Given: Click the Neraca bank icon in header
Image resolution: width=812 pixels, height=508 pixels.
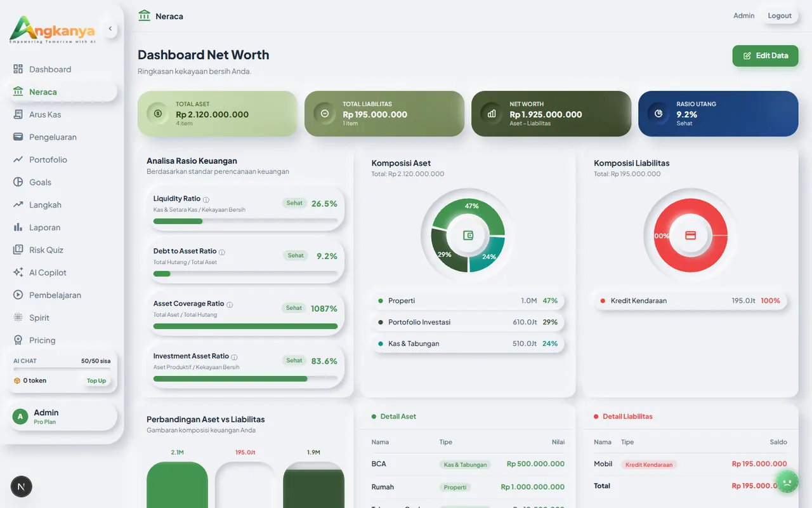Looking at the screenshot, I should pos(144,15).
